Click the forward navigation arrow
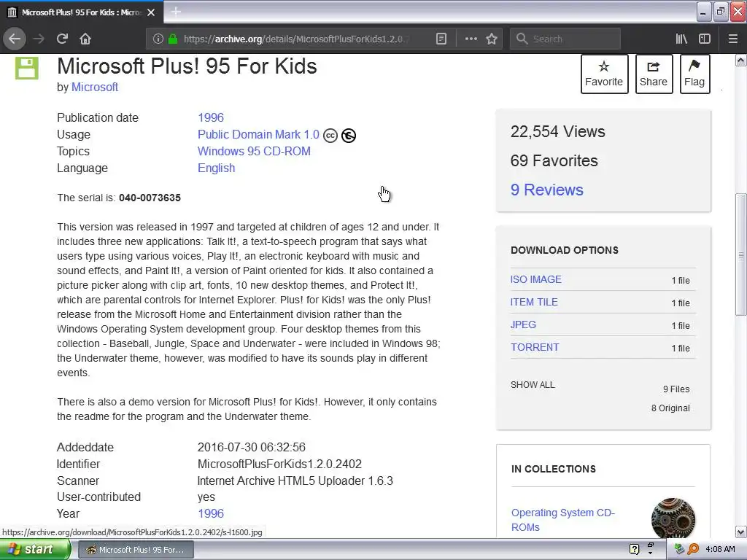747x560 pixels. [x=39, y=39]
